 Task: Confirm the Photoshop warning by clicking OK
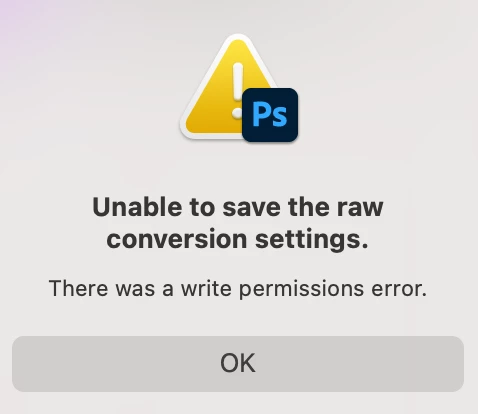[x=238, y=364]
